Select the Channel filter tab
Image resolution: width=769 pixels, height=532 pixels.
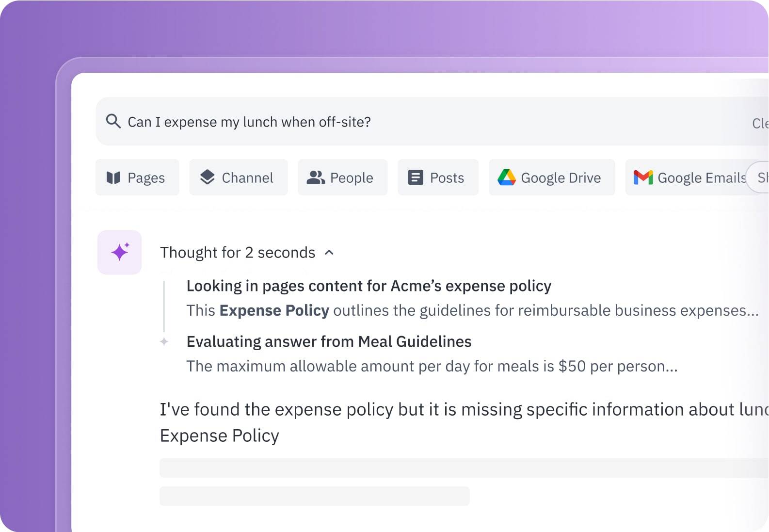pos(238,177)
